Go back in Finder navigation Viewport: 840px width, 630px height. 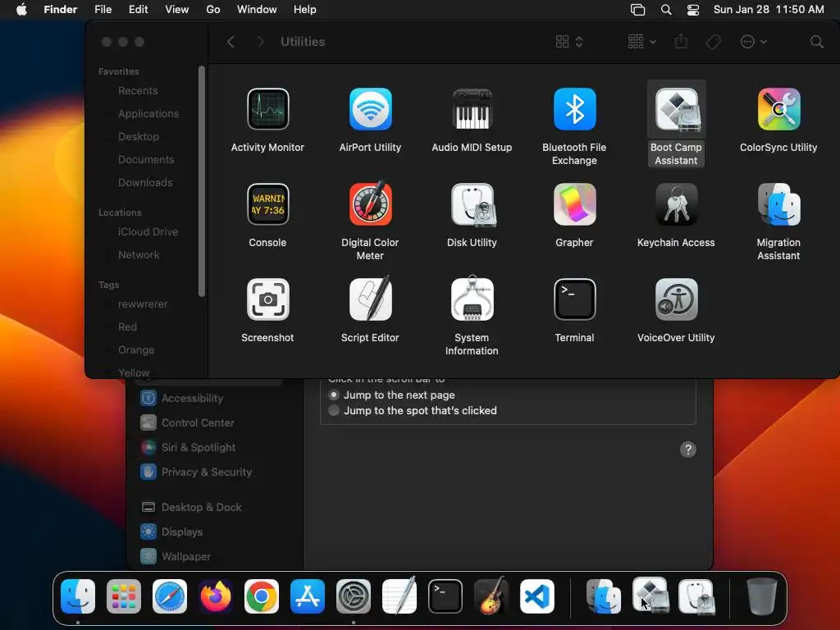(x=231, y=42)
